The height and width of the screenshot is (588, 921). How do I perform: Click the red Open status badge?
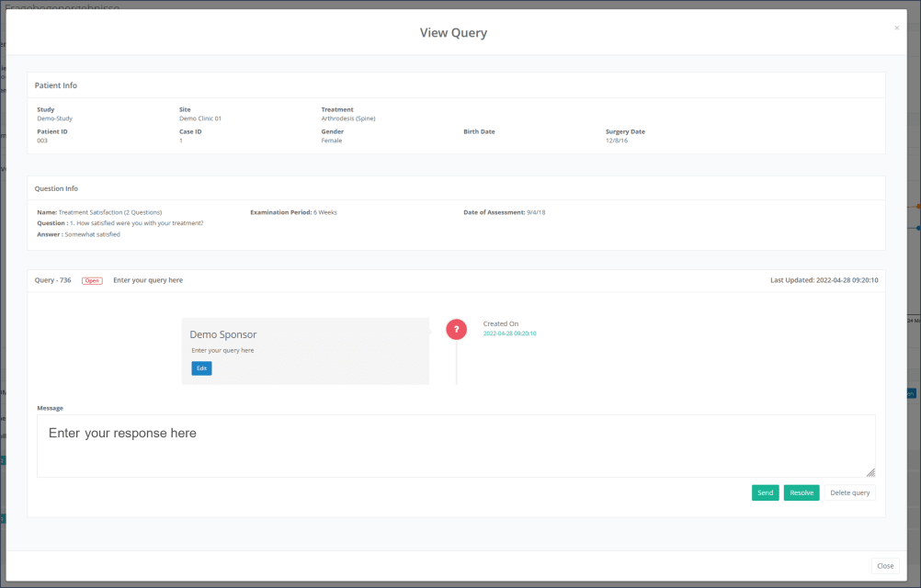pyautogui.click(x=92, y=280)
